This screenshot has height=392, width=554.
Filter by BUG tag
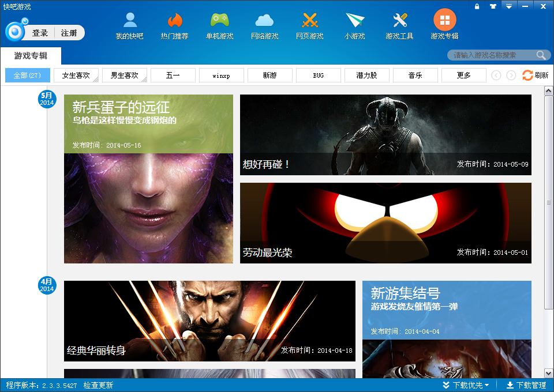point(319,75)
